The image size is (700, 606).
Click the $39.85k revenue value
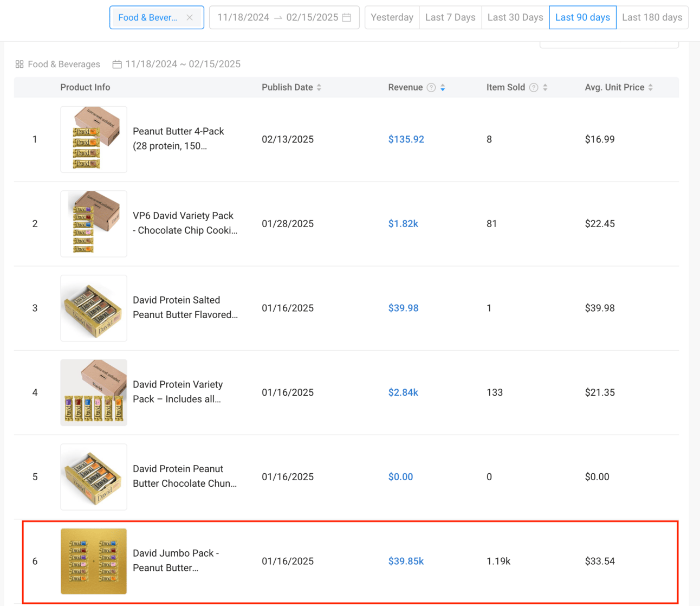pos(406,562)
